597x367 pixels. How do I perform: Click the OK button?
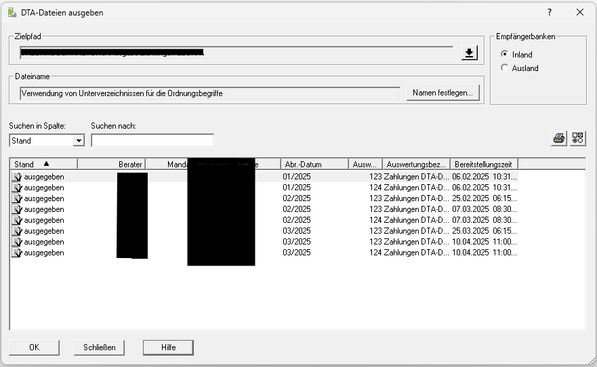pyautogui.click(x=34, y=348)
